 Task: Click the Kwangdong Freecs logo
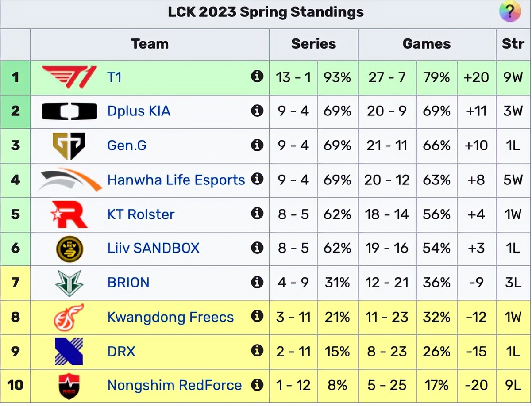(x=69, y=317)
